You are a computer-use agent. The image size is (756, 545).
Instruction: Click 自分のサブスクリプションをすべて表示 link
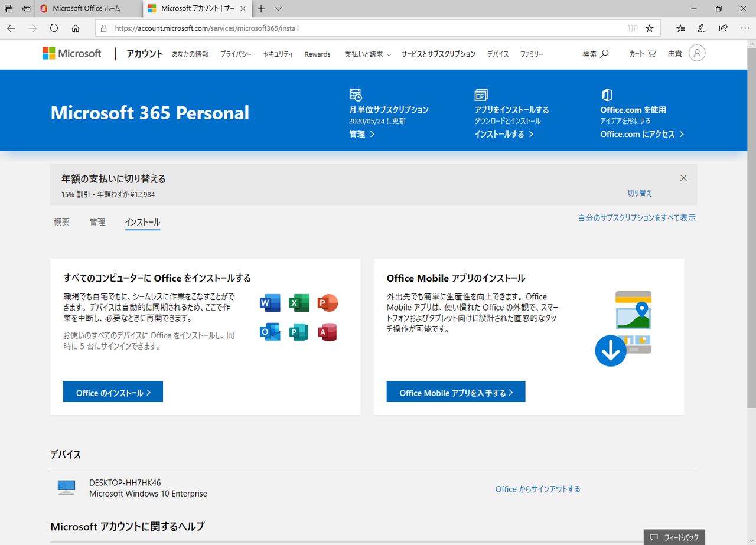coord(637,218)
